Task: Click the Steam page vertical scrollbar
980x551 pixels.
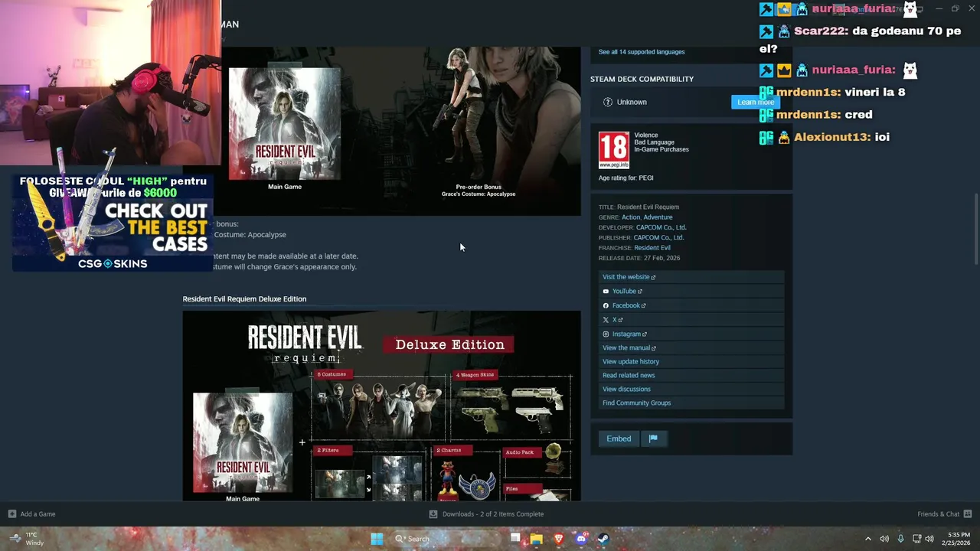Action: coord(975,230)
